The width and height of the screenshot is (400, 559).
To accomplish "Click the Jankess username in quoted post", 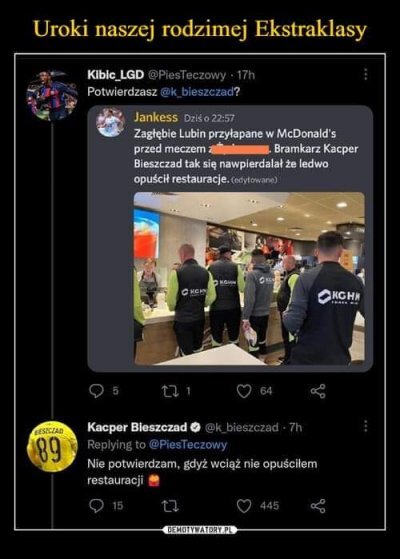I will coord(156,117).
